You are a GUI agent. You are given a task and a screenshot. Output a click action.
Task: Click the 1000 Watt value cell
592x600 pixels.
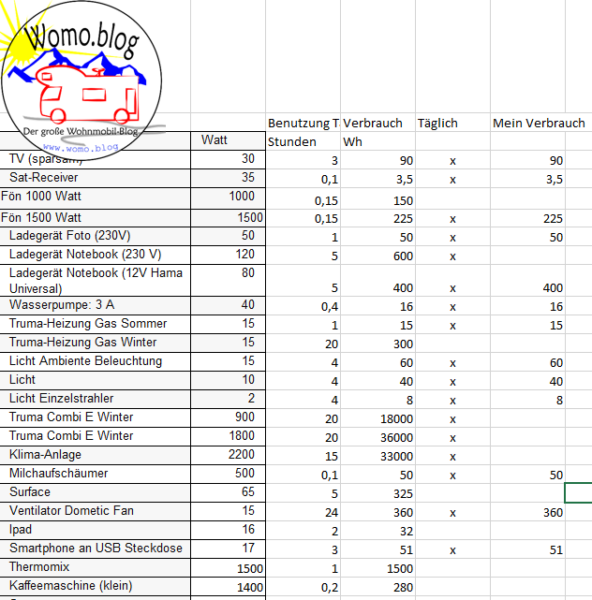point(228,198)
